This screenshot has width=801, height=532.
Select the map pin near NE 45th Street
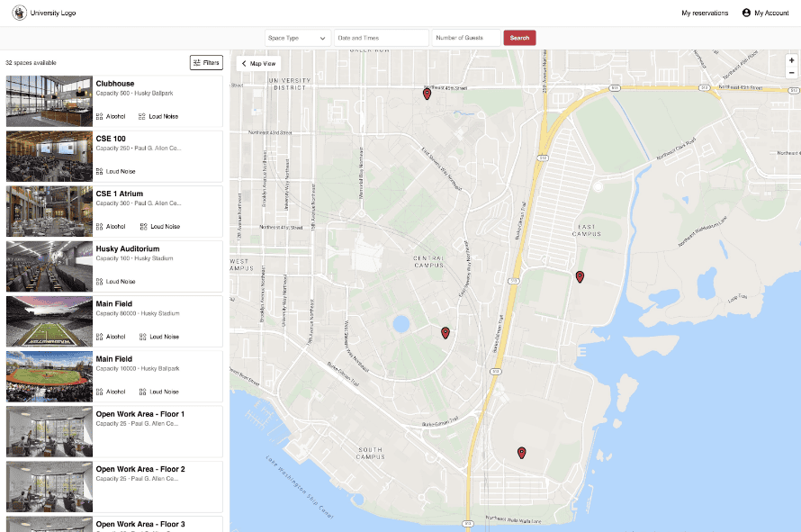[x=427, y=93]
